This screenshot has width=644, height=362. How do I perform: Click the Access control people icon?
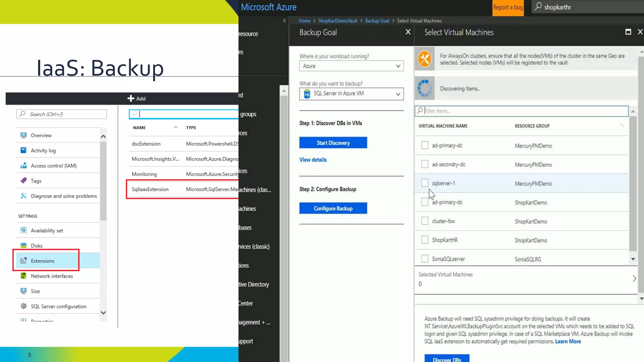[24, 165]
